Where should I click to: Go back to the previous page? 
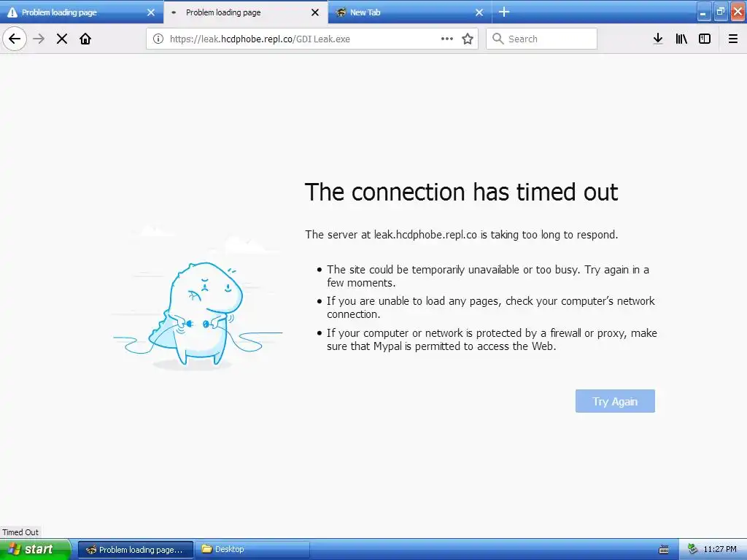pyautogui.click(x=15, y=39)
